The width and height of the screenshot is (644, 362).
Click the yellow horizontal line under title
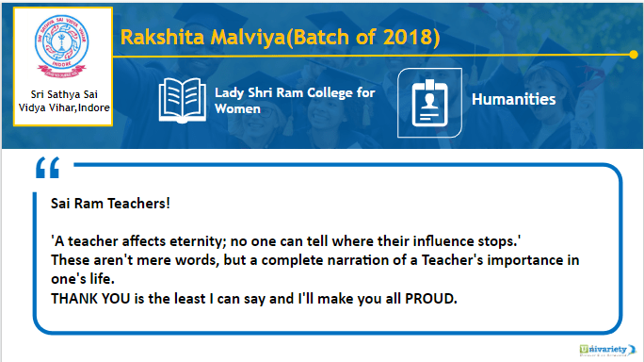(371, 56)
